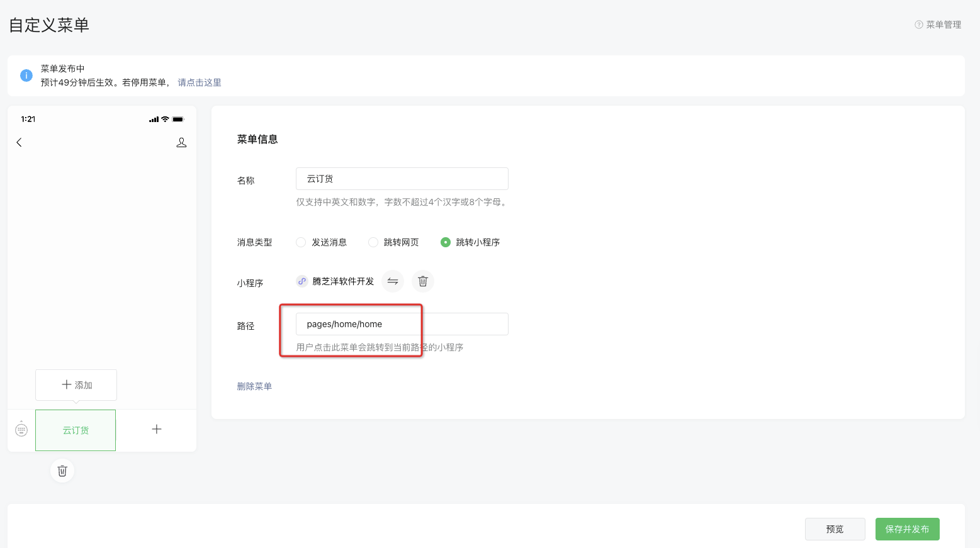The width and height of the screenshot is (980, 548).
Task: Click the blue info icon in the notice
Action: [x=26, y=75]
